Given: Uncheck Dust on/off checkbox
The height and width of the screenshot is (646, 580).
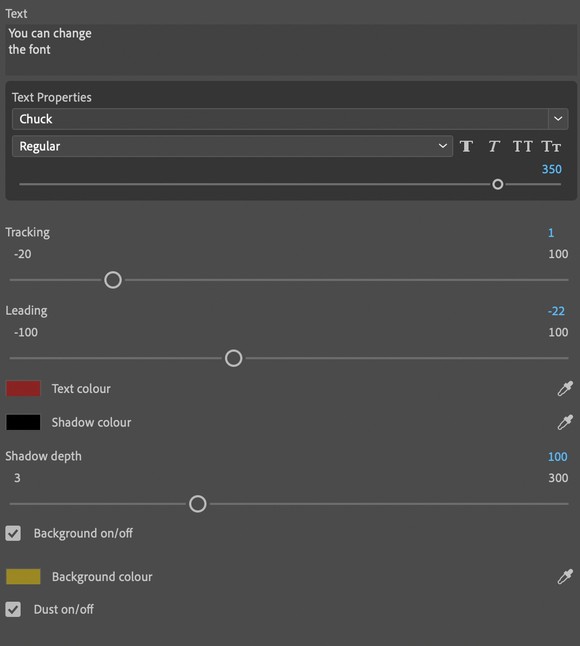Looking at the screenshot, I should (13, 609).
